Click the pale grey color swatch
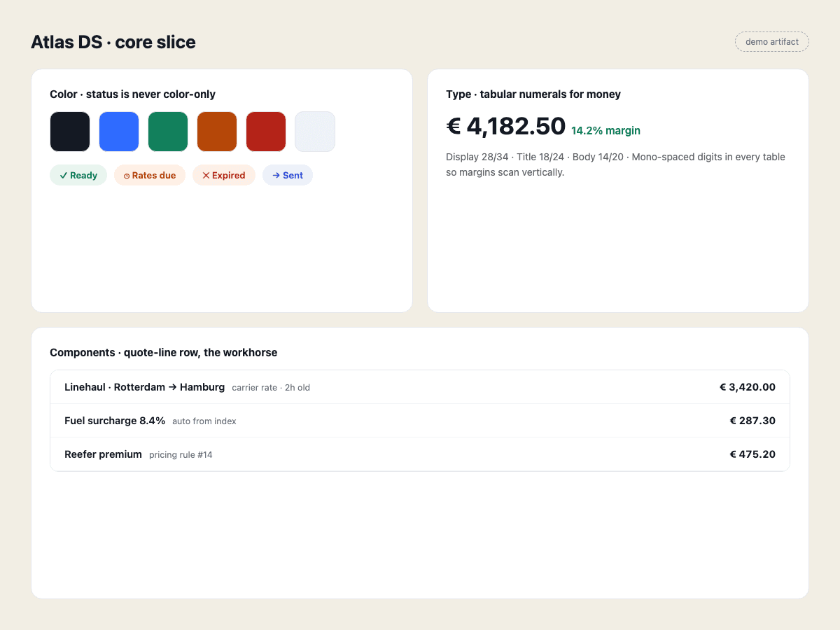This screenshot has width=840, height=630. click(x=315, y=132)
